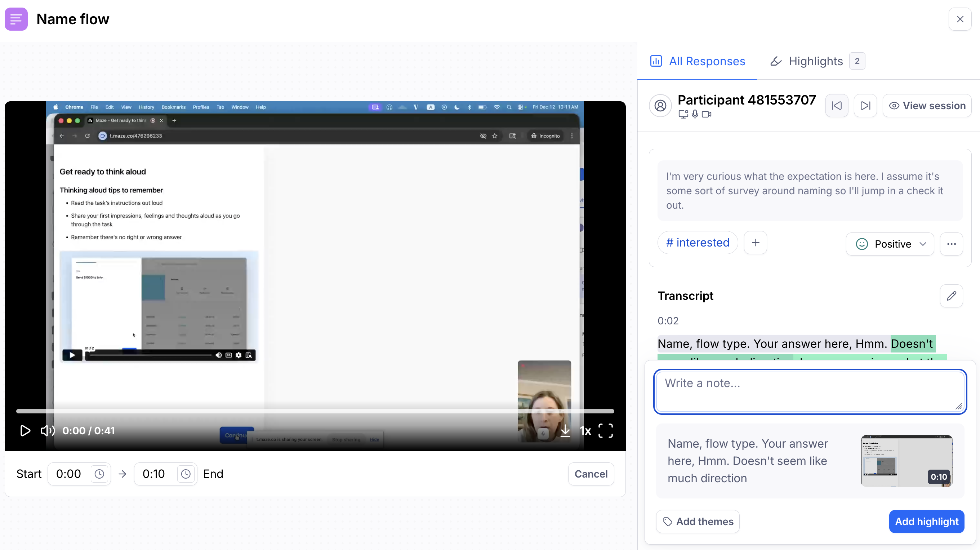The image size is (980, 550).
Task: Open Add themes selector
Action: (698, 522)
